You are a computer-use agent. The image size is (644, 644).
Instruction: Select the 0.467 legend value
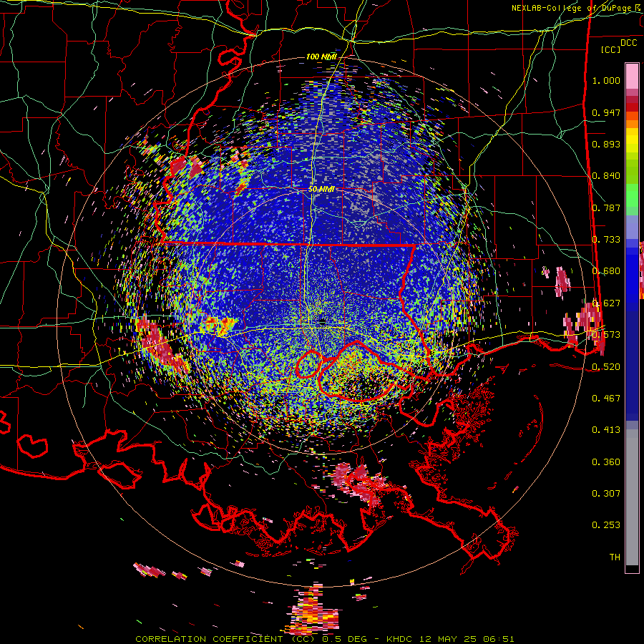(606, 398)
